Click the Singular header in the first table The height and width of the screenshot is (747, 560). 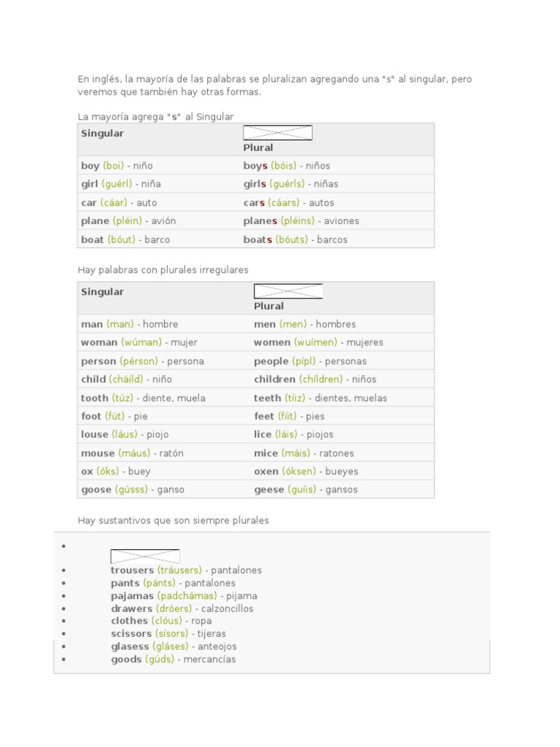click(102, 133)
